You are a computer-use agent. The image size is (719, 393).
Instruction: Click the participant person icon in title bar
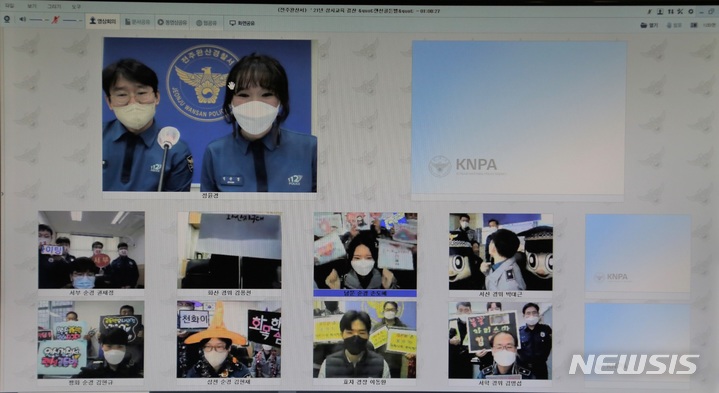click(x=660, y=11)
